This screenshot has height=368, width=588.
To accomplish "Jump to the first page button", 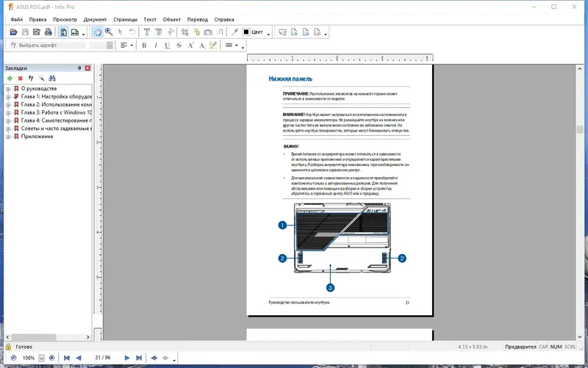I will pos(67,358).
